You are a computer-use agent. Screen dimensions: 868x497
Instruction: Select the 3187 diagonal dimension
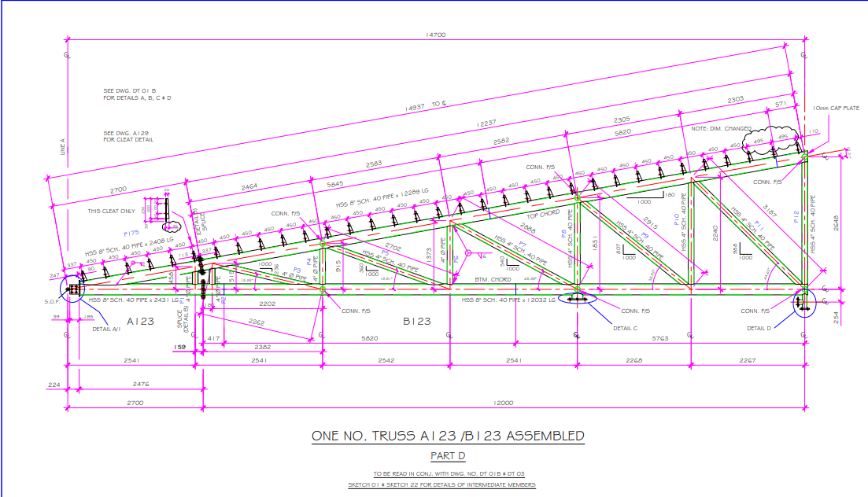(x=770, y=211)
